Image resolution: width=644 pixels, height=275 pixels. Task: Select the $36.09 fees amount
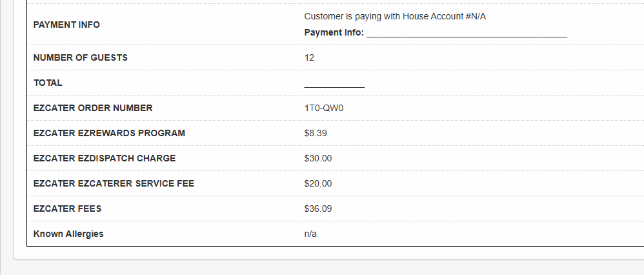(318, 209)
